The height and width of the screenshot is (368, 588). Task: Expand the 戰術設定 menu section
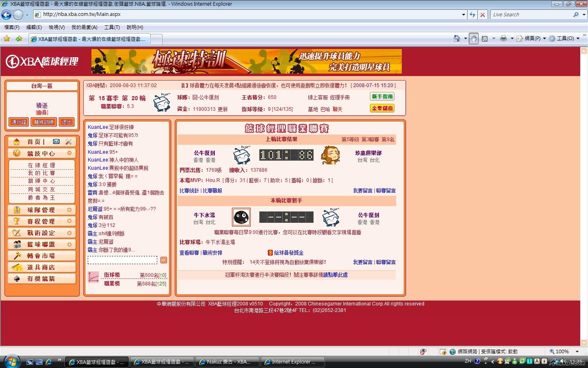[x=69, y=233]
